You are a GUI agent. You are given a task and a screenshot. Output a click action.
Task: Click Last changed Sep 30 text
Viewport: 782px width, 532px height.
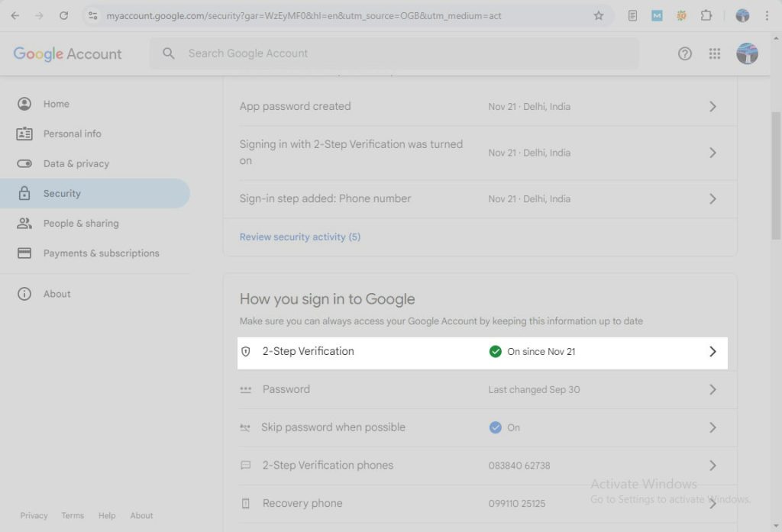click(534, 389)
